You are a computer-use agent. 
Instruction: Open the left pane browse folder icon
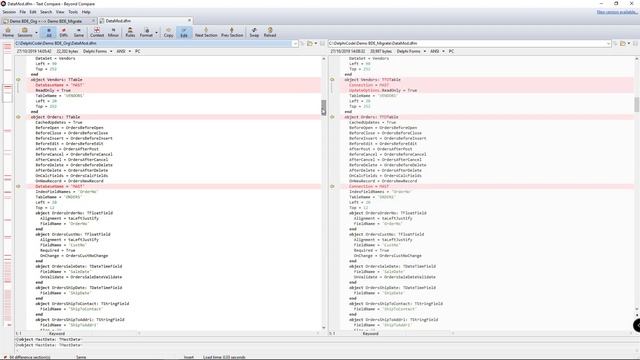click(x=310, y=43)
